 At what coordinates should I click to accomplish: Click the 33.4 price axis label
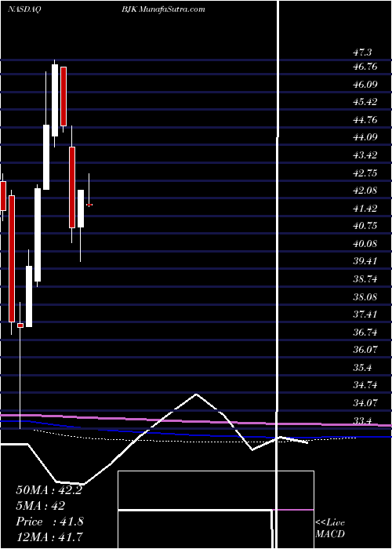(x=362, y=421)
